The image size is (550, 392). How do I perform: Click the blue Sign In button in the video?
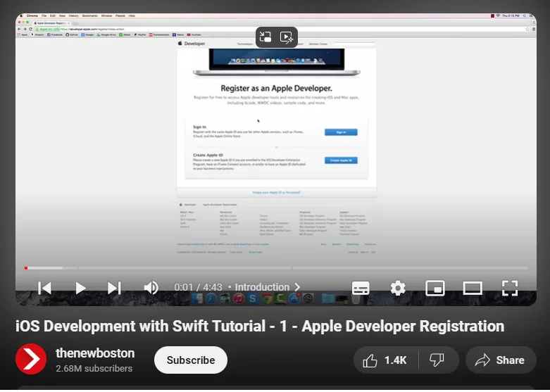341,132
